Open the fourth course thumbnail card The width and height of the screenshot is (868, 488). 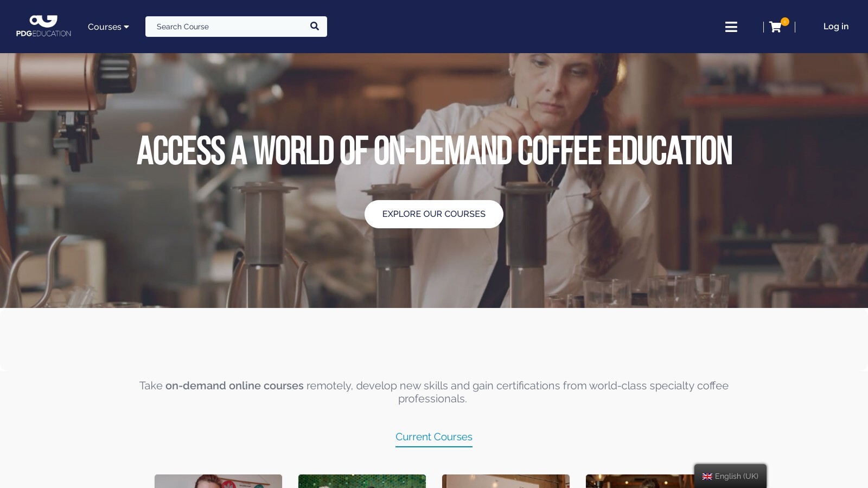[640, 481]
